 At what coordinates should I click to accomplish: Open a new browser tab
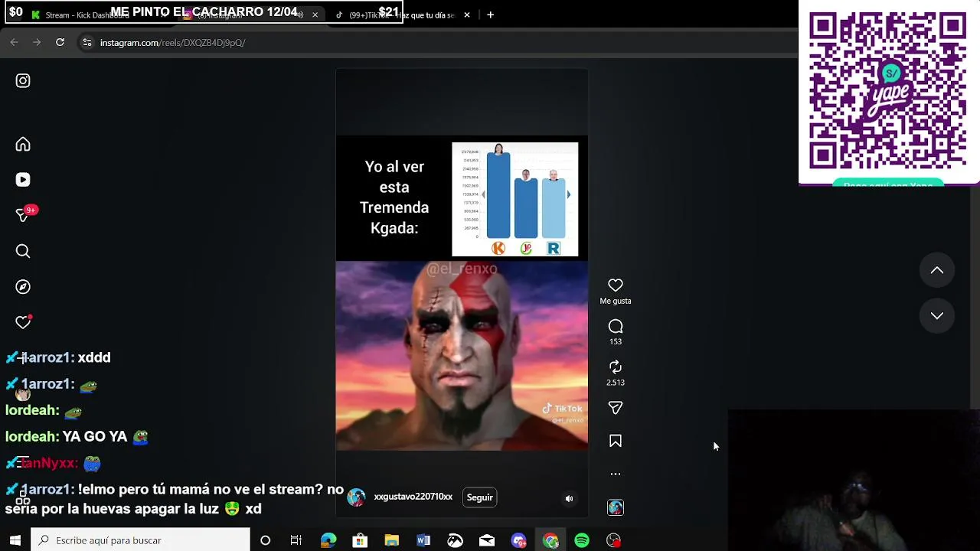pyautogui.click(x=490, y=15)
